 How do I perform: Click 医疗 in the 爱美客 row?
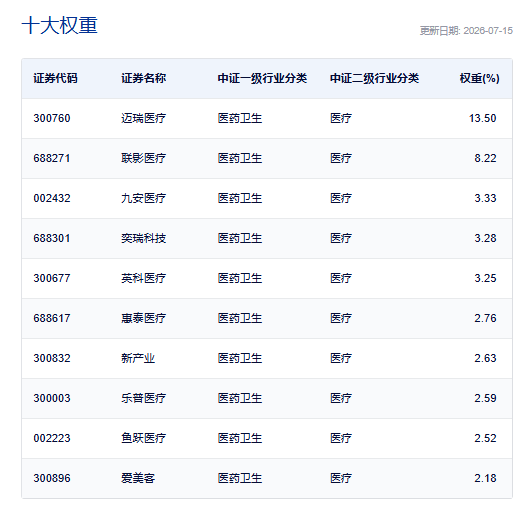pyautogui.click(x=341, y=478)
